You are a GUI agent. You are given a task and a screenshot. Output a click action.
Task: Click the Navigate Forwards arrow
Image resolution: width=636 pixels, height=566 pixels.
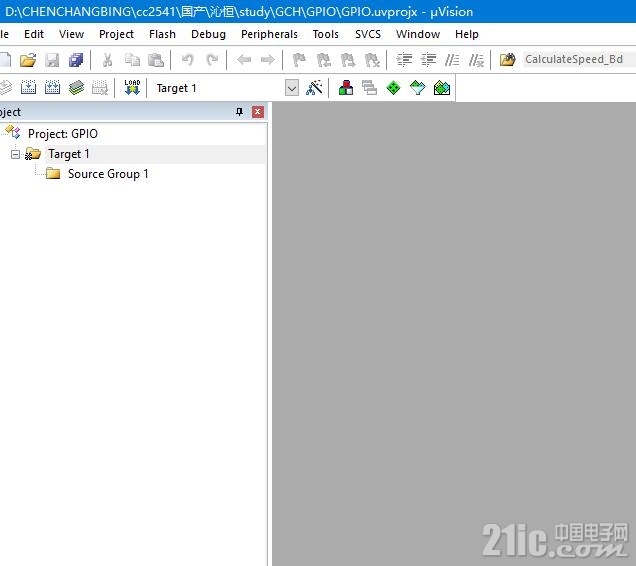click(x=268, y=60)
